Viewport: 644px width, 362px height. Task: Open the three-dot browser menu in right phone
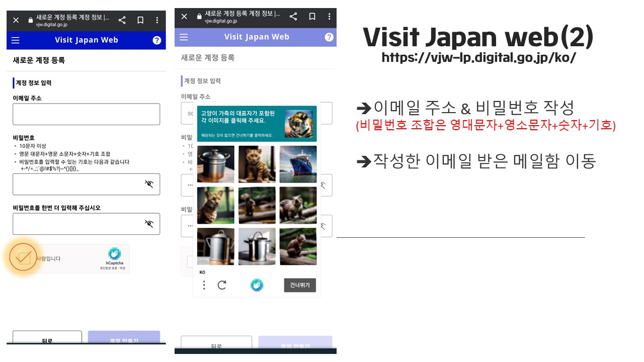(330, 17)
